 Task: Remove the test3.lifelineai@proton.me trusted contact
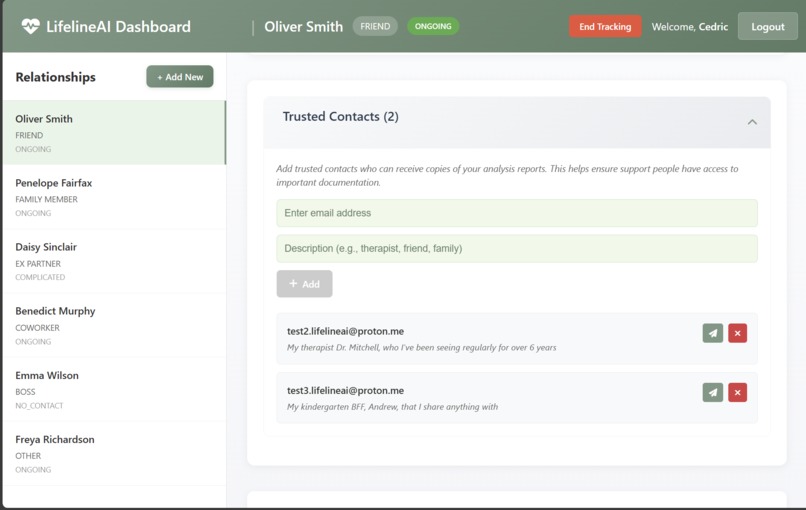pos(737,392)
